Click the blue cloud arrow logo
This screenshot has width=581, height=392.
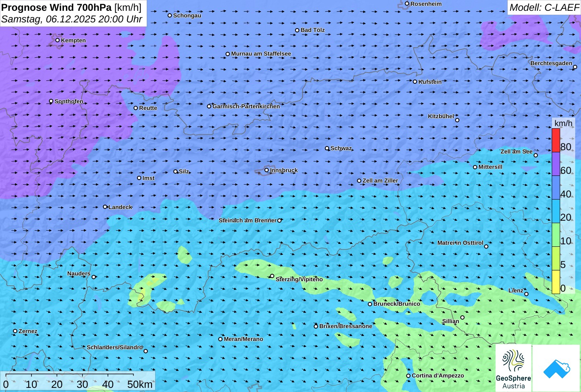click(x=556, y=368)
